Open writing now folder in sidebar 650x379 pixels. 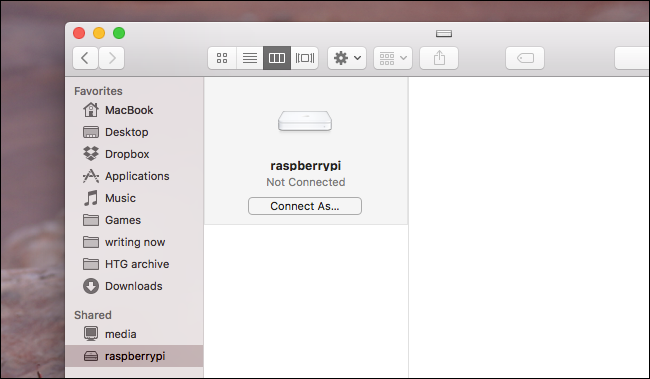(134, 242)
